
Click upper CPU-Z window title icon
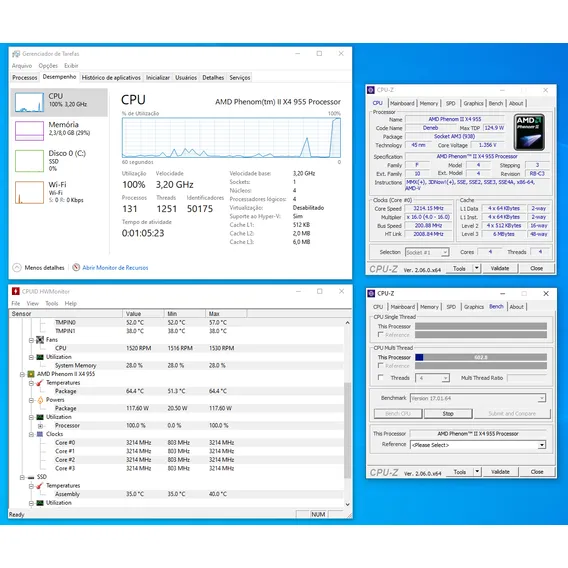(x=371, y=90)
